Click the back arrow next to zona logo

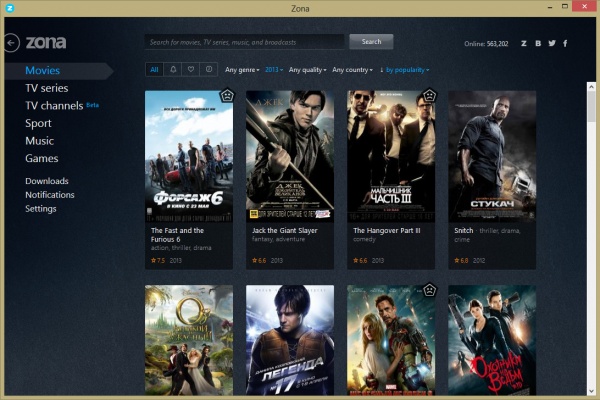(x=12, y=43)
